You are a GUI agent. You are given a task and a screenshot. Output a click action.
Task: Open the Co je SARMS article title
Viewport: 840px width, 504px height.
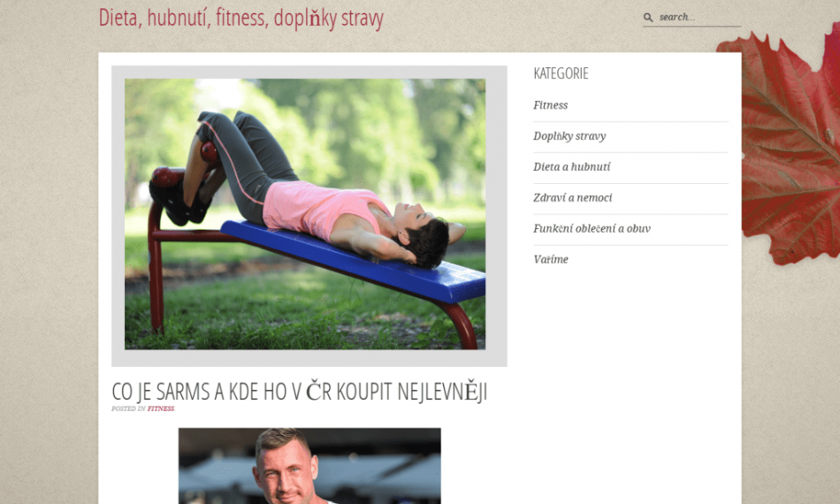click(x=299, y=392)
